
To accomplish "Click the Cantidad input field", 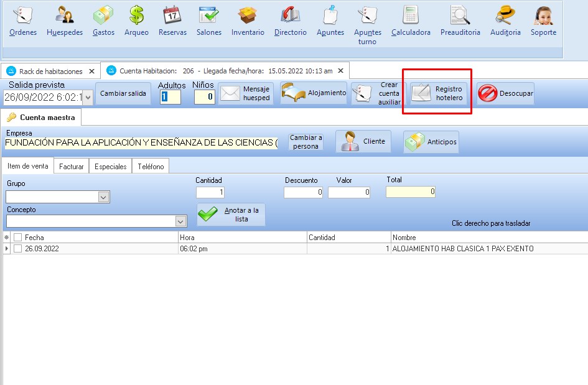I will coord(210,193).
